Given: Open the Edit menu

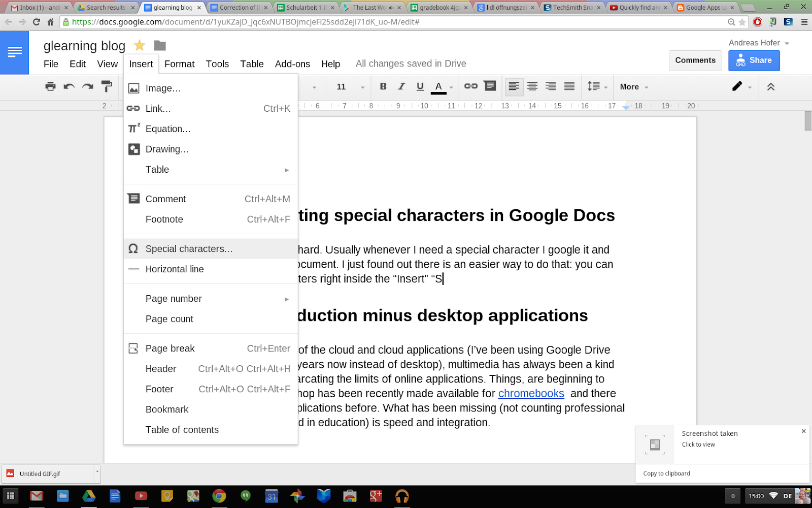Looking at the screenshot, I should pos(78,64).
